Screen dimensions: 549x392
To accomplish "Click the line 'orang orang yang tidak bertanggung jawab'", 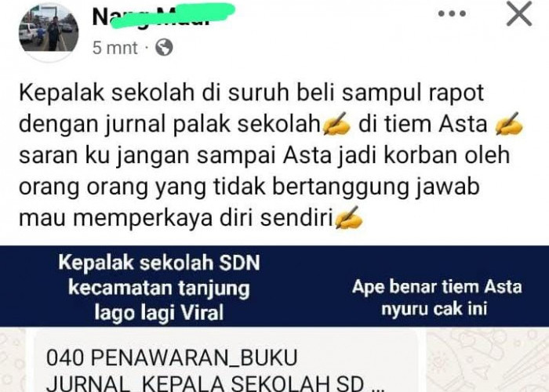I will pos(249,187).
